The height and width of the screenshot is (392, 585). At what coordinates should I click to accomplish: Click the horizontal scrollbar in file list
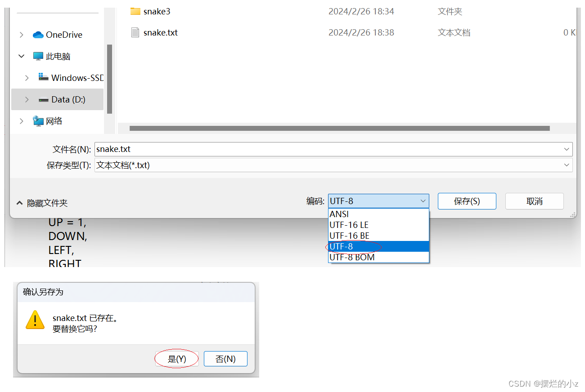pos(340,128)
